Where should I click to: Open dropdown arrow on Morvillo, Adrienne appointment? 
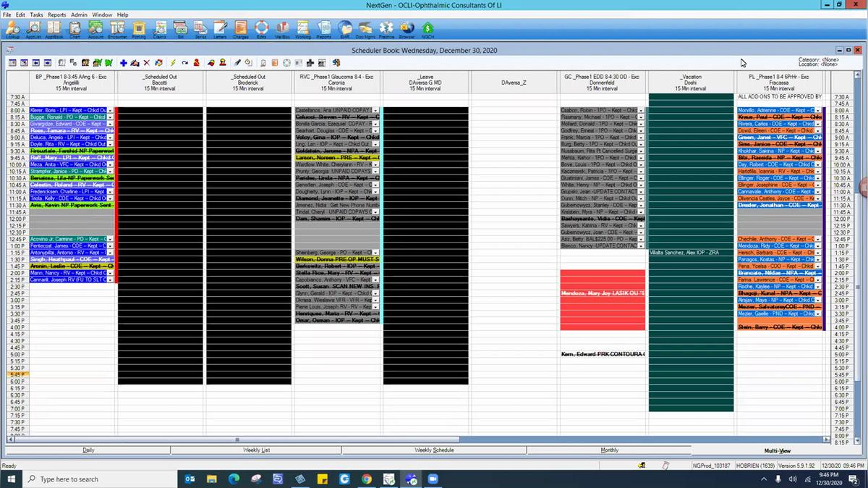pos(818,111)
